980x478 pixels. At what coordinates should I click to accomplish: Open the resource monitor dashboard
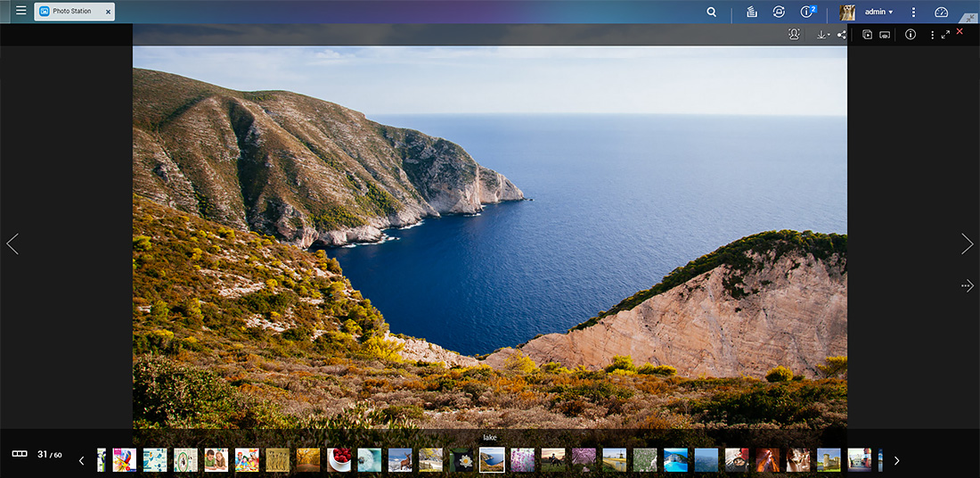point(942,12)
